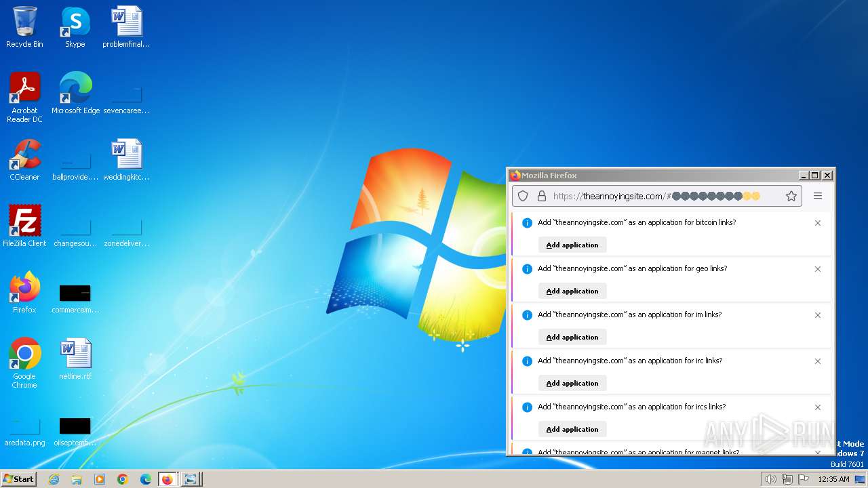Image resolution: width=868 pixels, height=488 pixels.
Task: Click the 'application for geo links?' text
Action: (x=684, y=268)
